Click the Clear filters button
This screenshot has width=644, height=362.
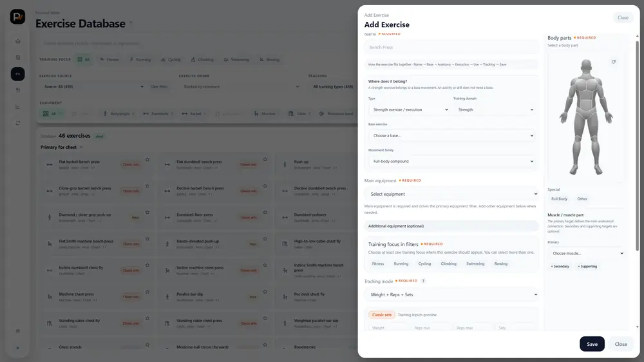[x=159, y=87]
